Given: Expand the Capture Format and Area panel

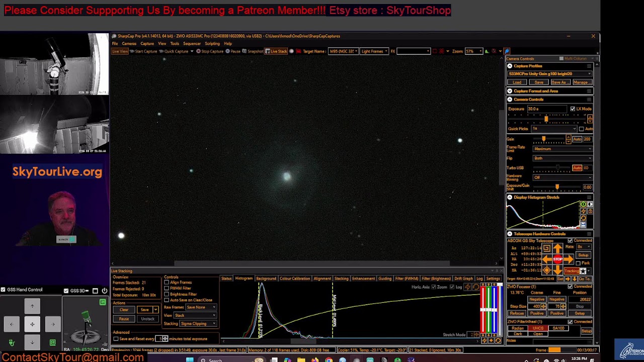Looking at the screenshot, I should coord(510,91).
